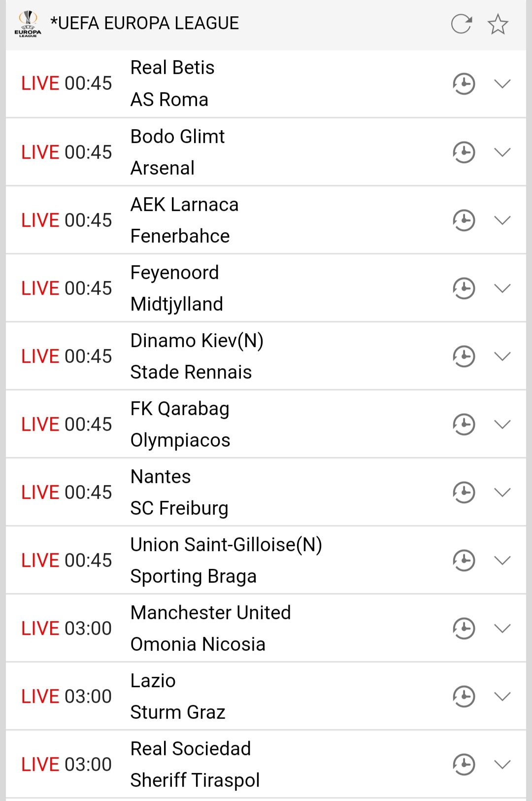Expand the Bodo Glimt vs Arsenal match

[x=502, y=152]
